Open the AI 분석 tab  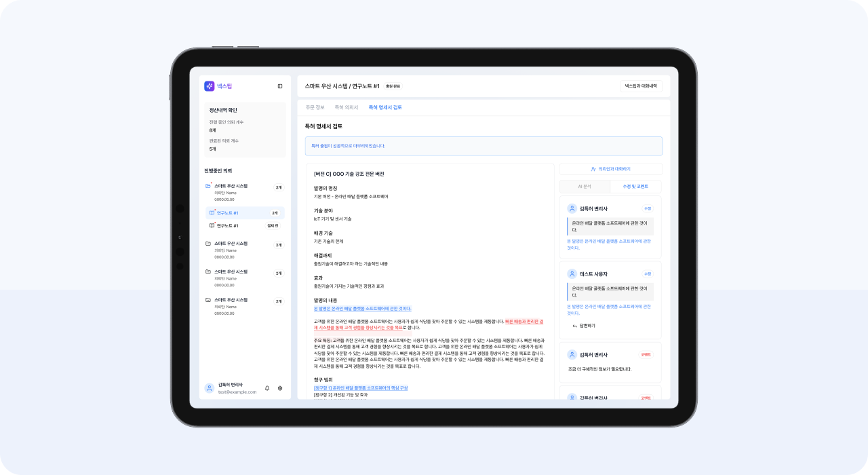click(585, 186)
